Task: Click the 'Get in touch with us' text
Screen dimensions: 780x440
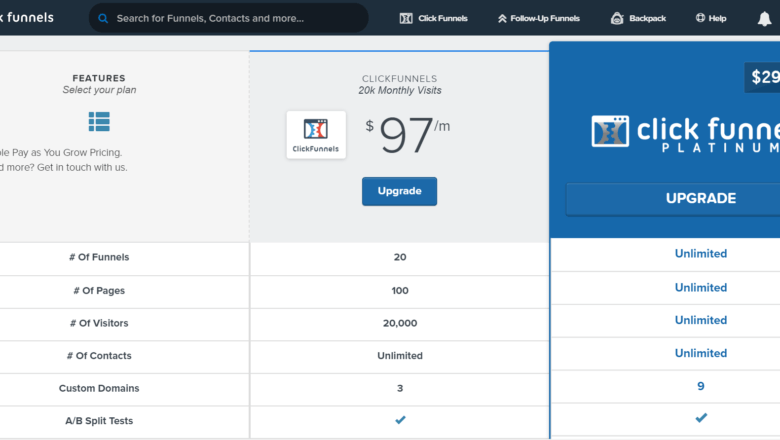Action: point(82,168)
